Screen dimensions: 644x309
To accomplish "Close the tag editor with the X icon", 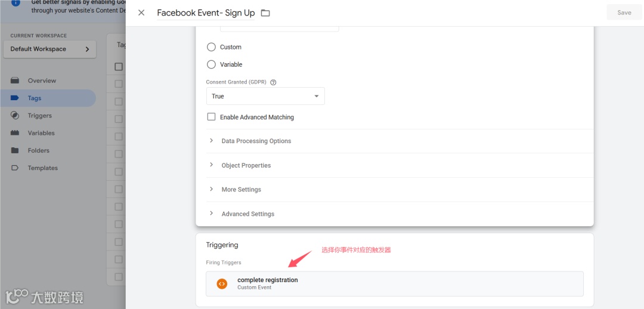I will pyautogui.click(x=141, y=13).
